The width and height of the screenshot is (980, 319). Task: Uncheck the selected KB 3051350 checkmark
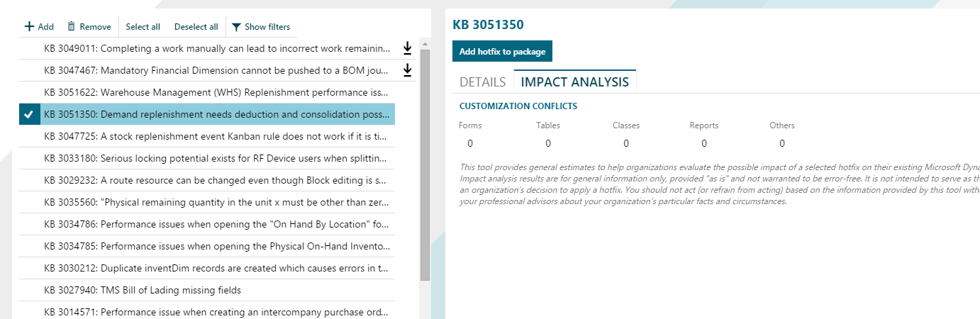coord(29,114)
